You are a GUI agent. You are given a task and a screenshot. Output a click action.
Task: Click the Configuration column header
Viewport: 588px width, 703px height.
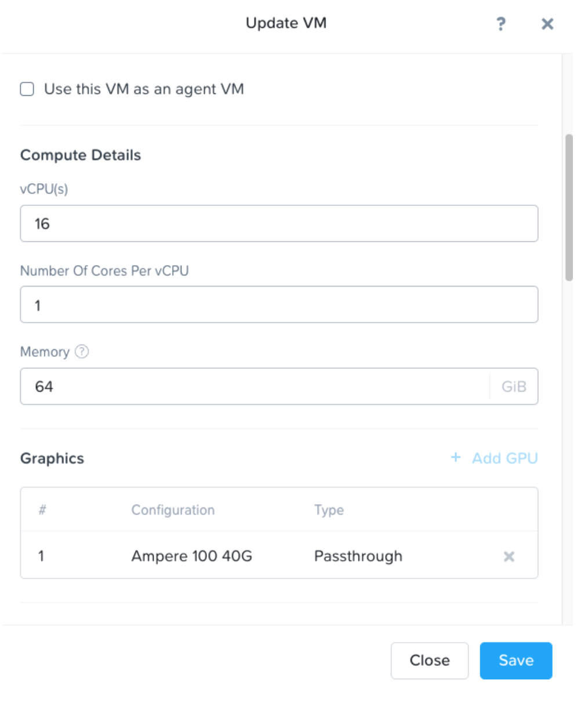[173, 510]
